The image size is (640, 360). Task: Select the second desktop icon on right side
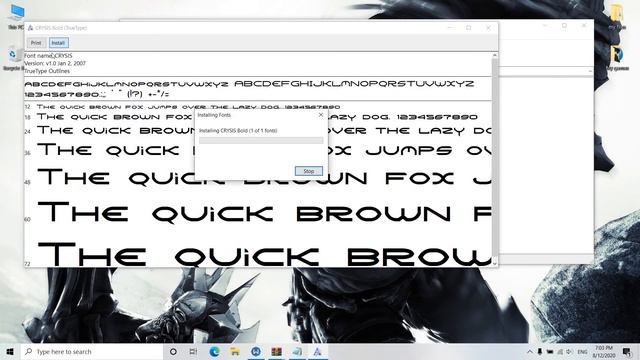pyautogui.click(x=617, y=57)
